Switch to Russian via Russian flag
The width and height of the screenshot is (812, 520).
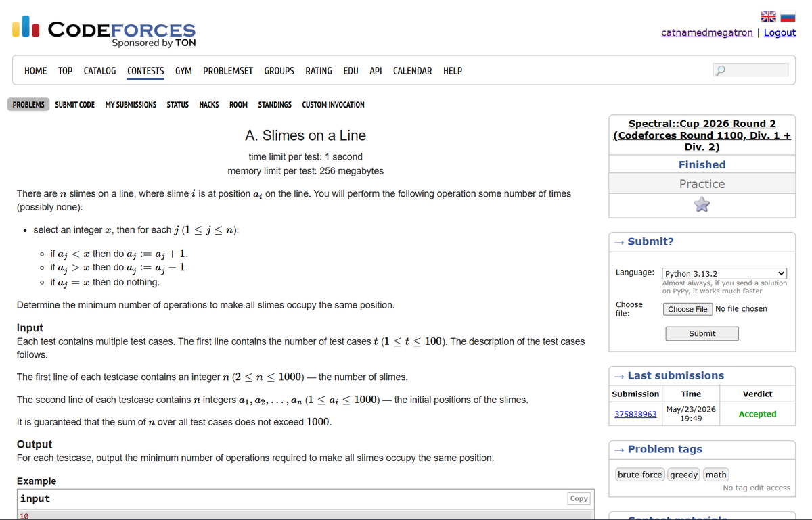point(788,17)
